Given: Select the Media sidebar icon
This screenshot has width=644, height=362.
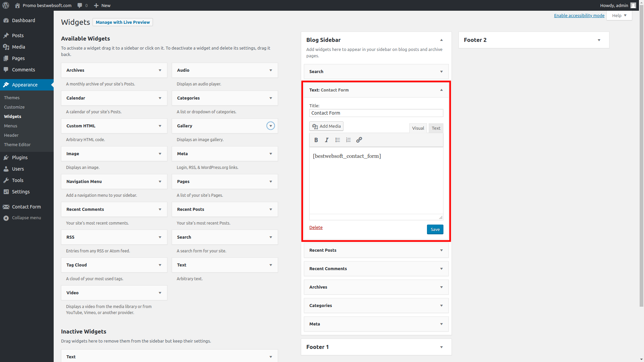Looking at the screenshot, I should (x=6, y=47).
